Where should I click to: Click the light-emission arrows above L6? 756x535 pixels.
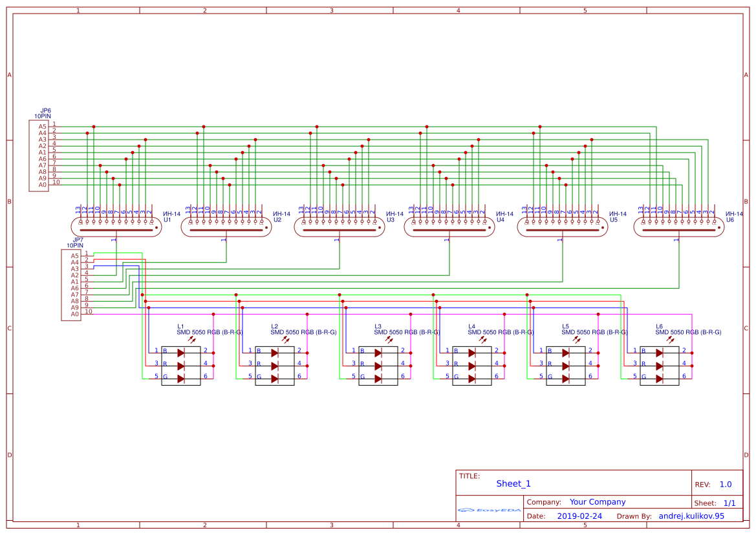coord(670,339)
